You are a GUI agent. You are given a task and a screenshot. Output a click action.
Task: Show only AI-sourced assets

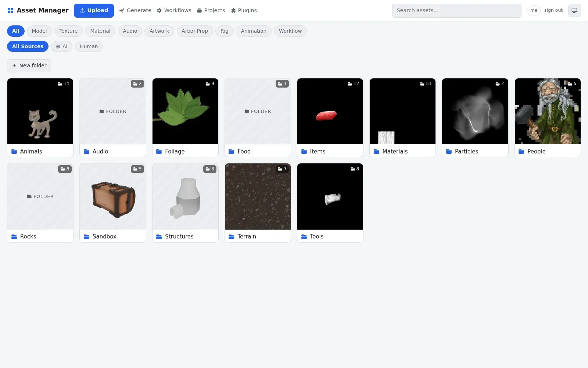coord(62,46)
